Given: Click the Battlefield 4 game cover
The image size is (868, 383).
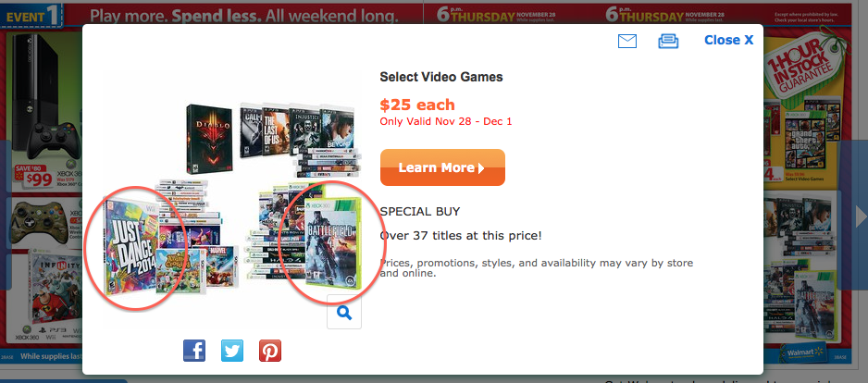Looking at the screenshot, I should click(x=333, y=244).
